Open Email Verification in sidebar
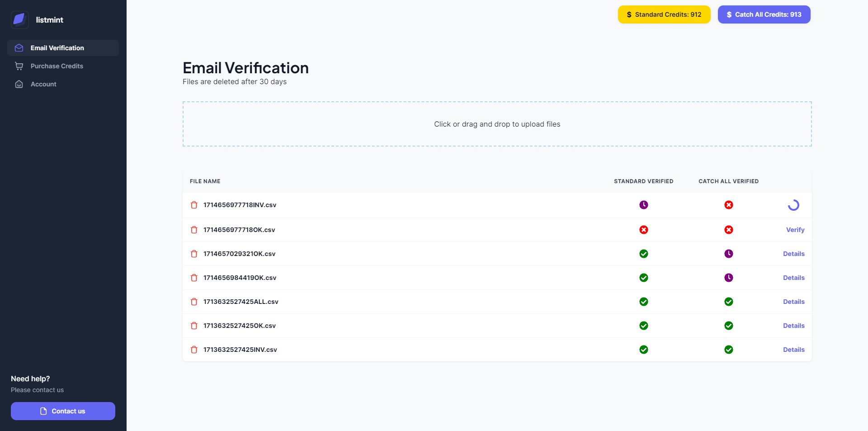 [x=57, y=48]
